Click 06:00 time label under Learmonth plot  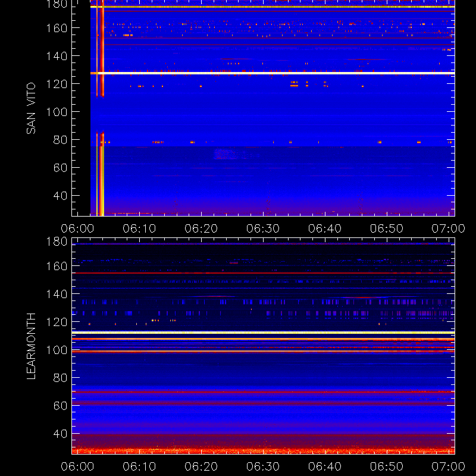click(x=77, y=466)
